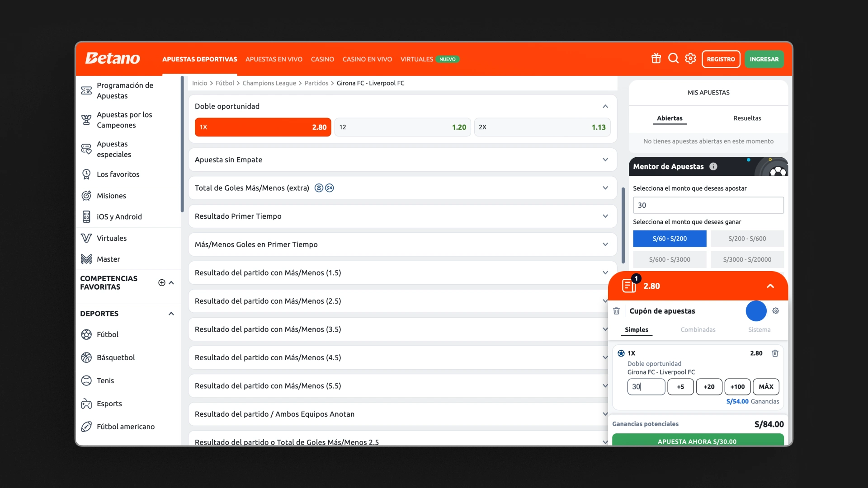The image size is (868, 488).
Task: Collapse the Doble oportunidad market
Action: [x=605, y=106]
